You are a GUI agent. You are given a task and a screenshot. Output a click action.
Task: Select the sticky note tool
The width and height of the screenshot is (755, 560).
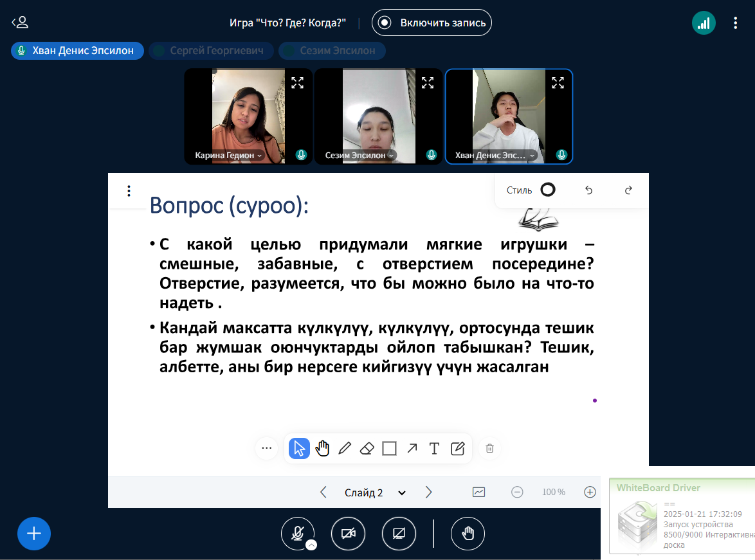tap(457, 449)
